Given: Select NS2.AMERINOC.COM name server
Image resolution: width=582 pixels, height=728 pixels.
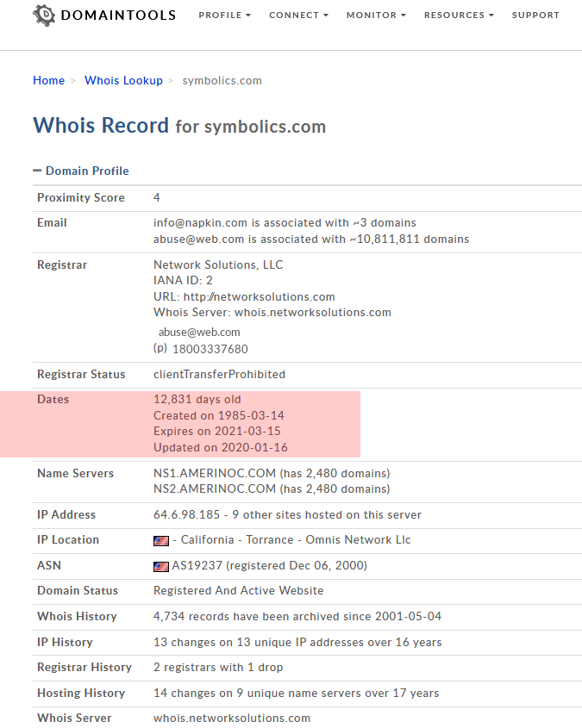Looking at the screenshot, I should (272, 489).
